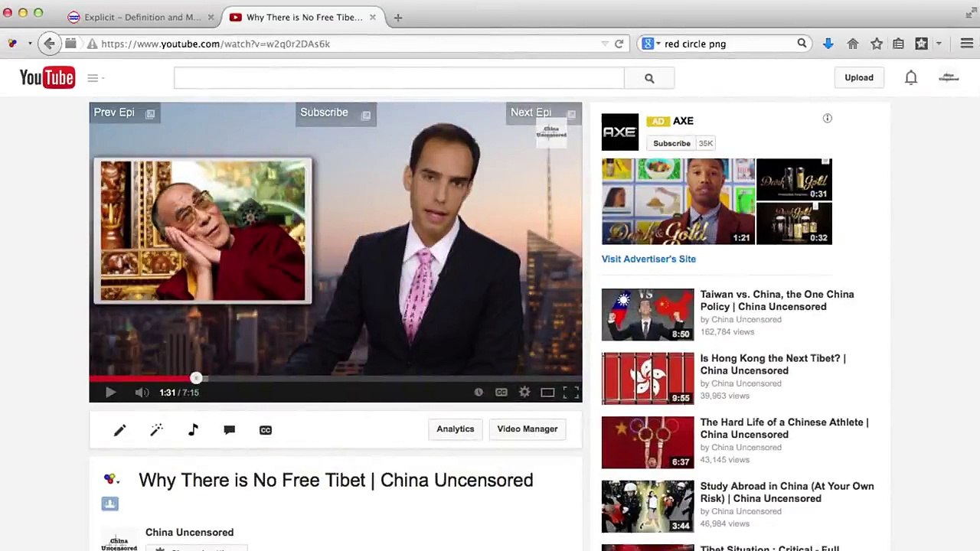Toggle closed captions on the player
Screen dimensions: 980x551
pyautogui.click(x=501, y=393)
